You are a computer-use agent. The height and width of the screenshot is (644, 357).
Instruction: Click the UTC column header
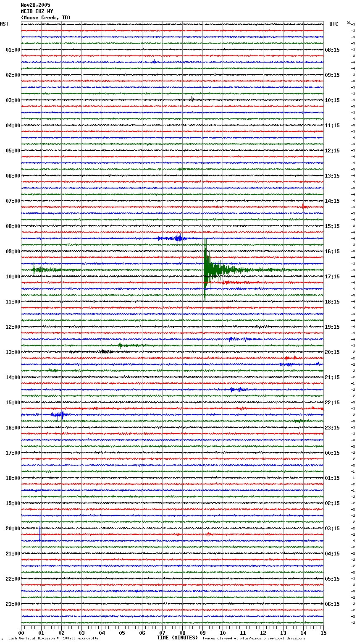[x=334, y=24]
